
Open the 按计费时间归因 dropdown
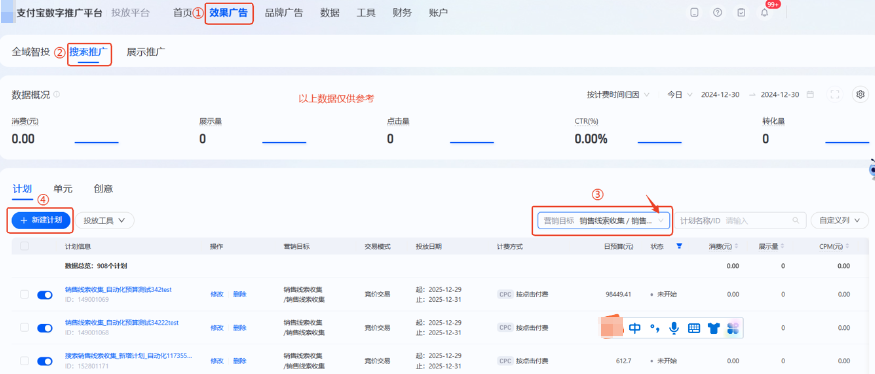pyautogui.click(x=618, y=94)
